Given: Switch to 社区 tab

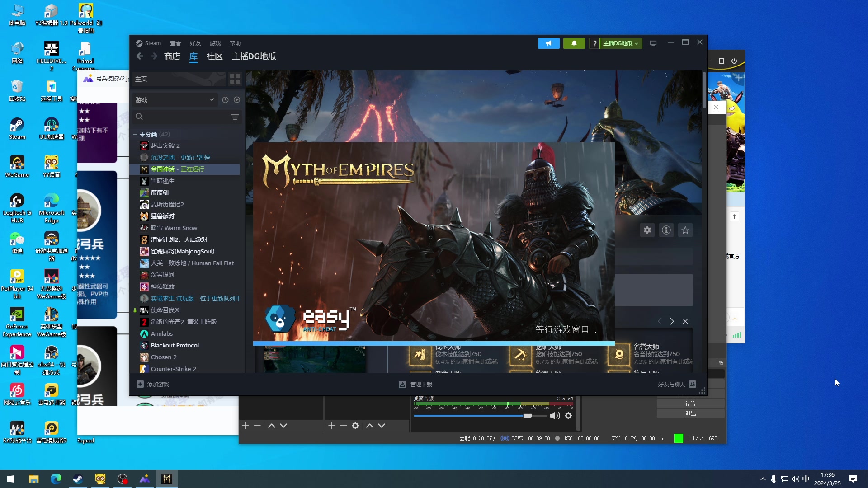Looking at the screenshot, I should click(x=214, y=56).
